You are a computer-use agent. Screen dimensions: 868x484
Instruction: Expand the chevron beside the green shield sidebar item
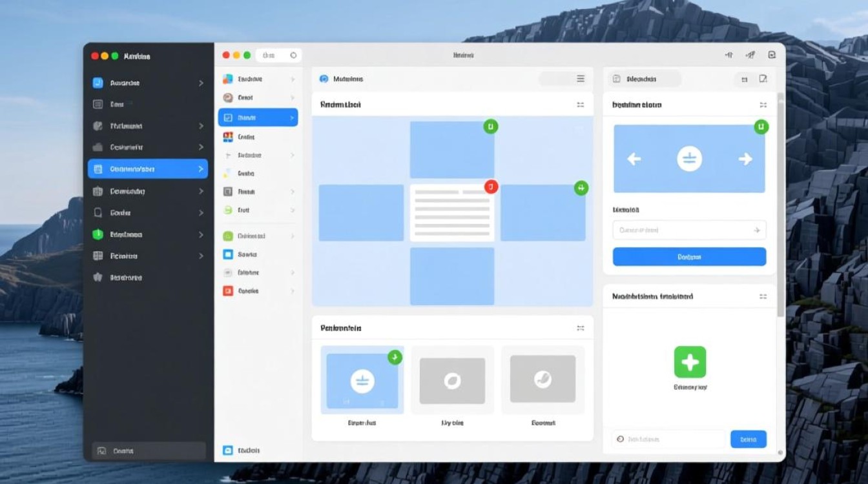[201, 235]
